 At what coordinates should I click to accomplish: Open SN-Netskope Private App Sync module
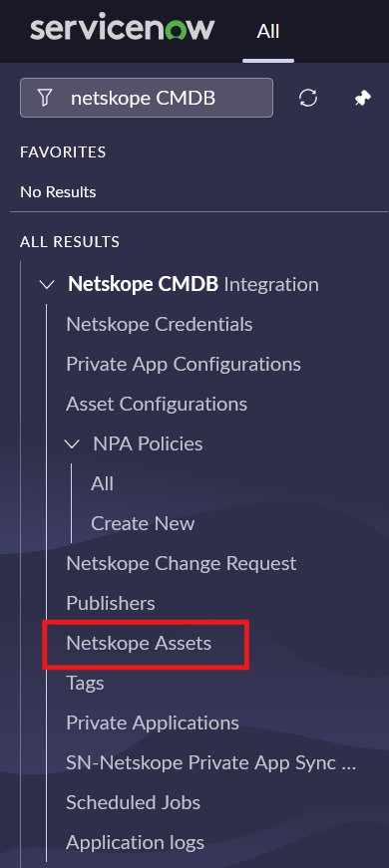(x=211, y=762)
